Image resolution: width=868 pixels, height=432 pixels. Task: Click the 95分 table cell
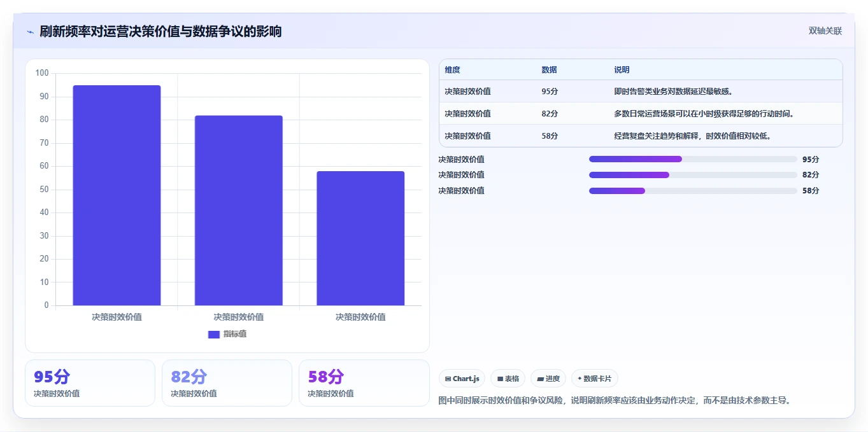click(x=550, y=92)
